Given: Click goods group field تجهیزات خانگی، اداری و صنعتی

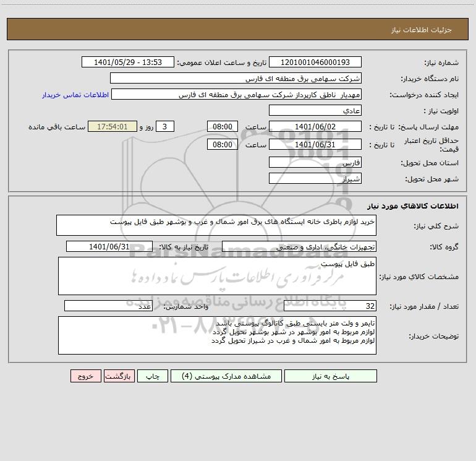Looking at the screenshot, I should tap(299, 246).
